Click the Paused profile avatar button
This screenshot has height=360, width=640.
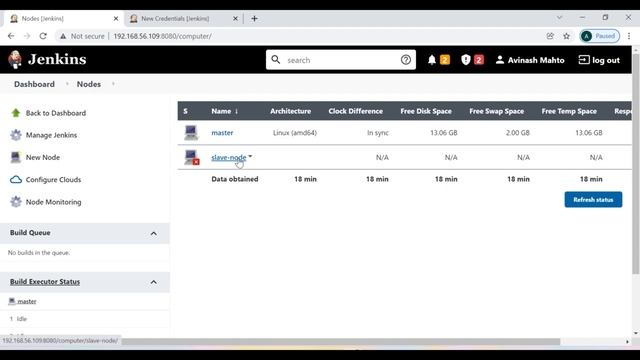tap(600, 36)
